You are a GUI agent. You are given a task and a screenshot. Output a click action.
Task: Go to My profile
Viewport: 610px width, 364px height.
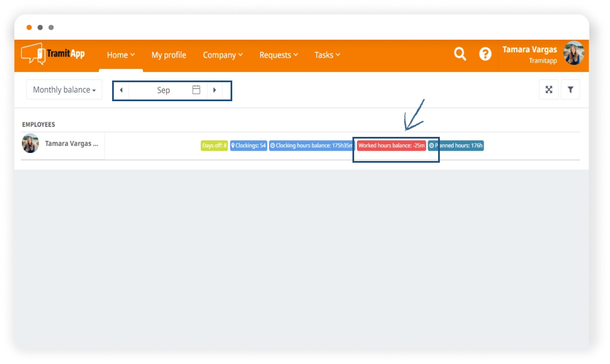pyautogui.click(x=168, y=55)
